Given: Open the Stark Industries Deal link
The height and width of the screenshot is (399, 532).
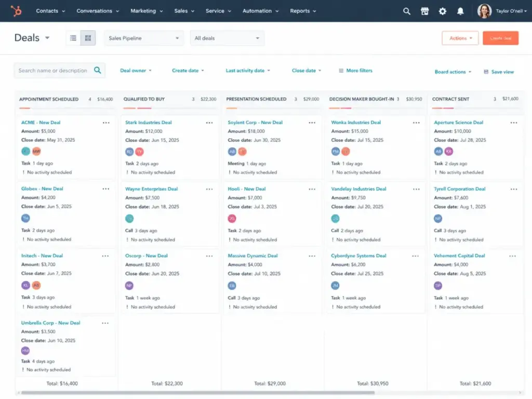Looking at the screenshot, I should [x=148, y=123].
